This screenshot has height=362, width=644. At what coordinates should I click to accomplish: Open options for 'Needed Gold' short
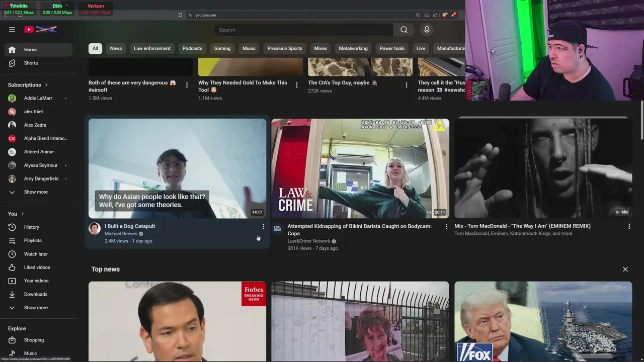[297, 85]
